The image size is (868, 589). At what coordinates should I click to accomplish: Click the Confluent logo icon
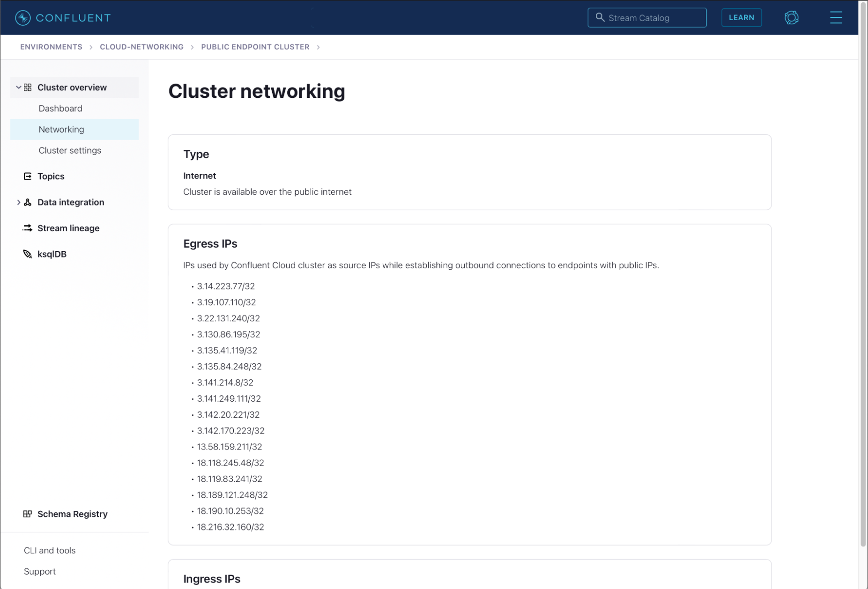coord(22,18)
